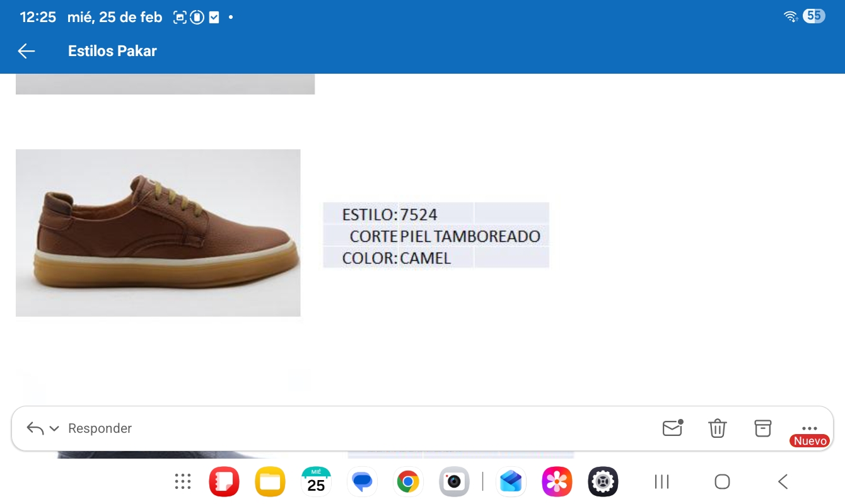
Task: Open the Settings gear app
Action: tap(603, 482)
